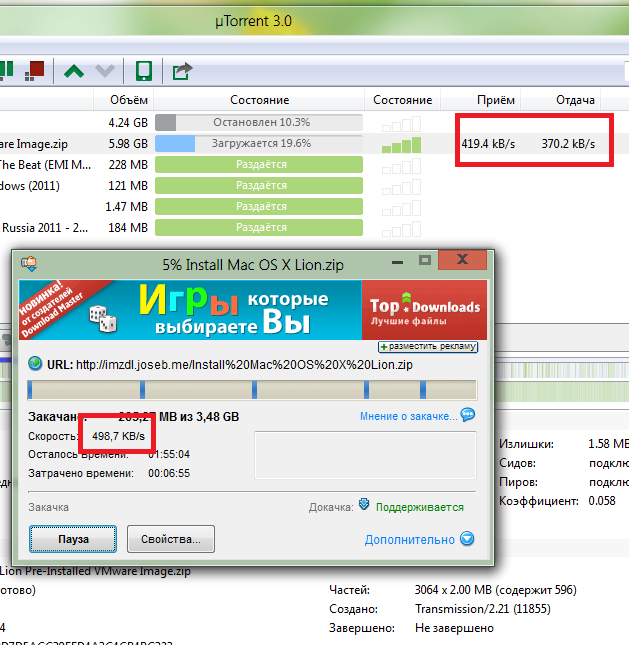629x645 pixels.
Task: Click the Коэффициент 0.058 value
Action: [x=602, y=501]
